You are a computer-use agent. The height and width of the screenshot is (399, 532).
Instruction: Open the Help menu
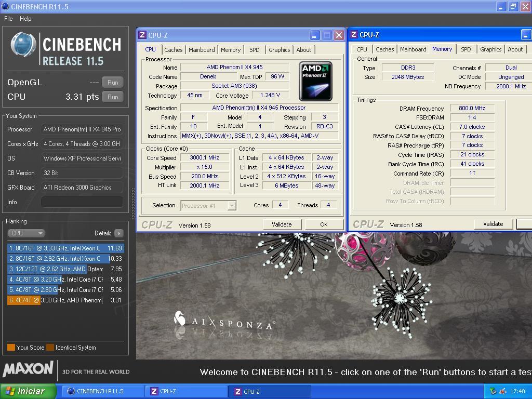tap(25, 19)
